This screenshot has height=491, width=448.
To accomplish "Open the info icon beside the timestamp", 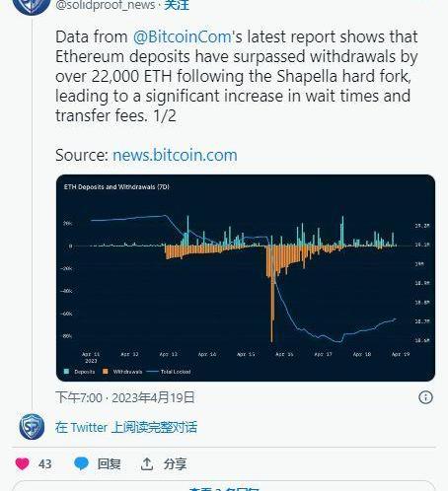I will click(425, 397).
